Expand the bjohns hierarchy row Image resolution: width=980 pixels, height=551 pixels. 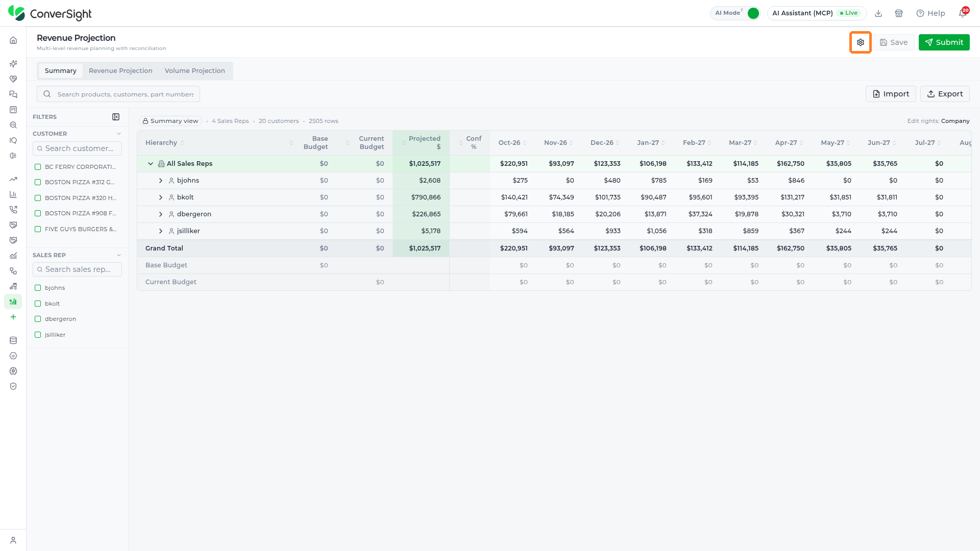pyautogui.click(x=161, y=181)
